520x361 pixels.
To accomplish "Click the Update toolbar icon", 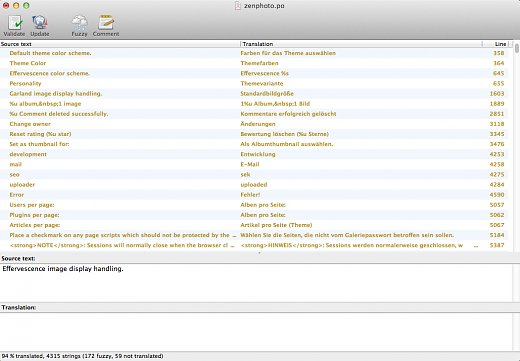I will [40, 26].
